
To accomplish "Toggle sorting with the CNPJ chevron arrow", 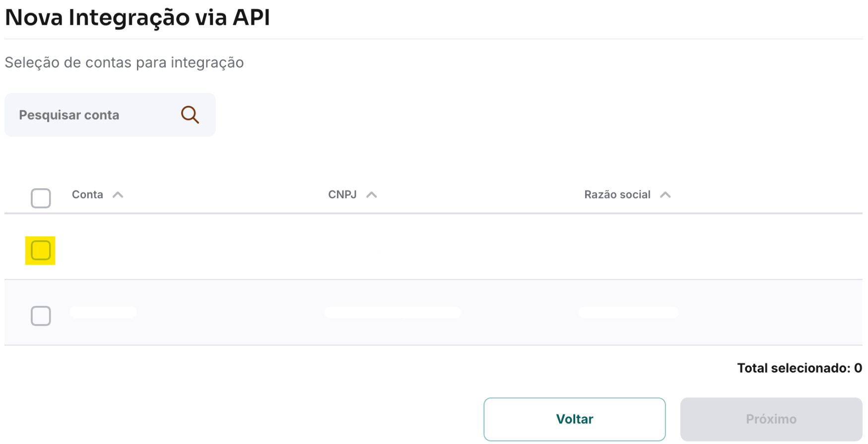I will [372, 195].
